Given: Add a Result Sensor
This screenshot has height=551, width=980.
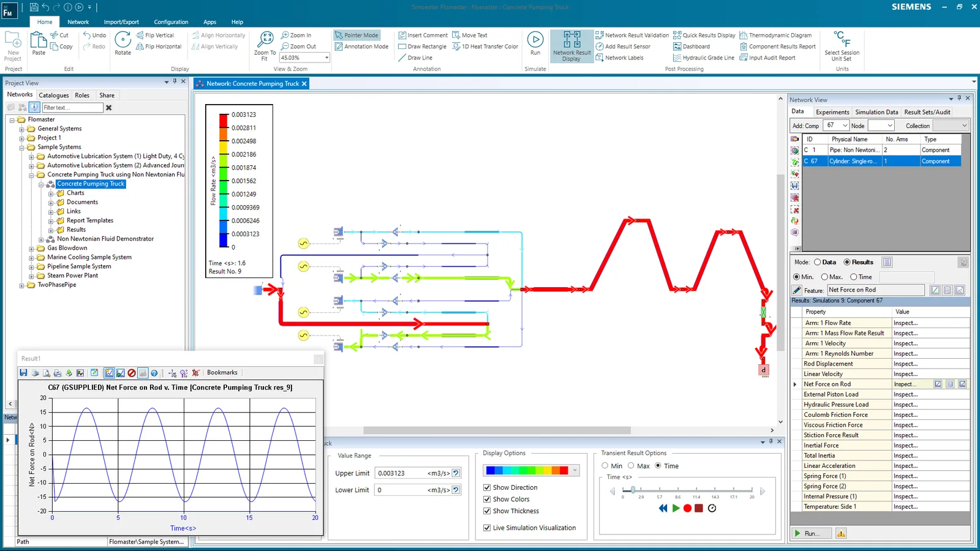Looking at the screenshot, I should pyautogui.click(x=623, y=47).
